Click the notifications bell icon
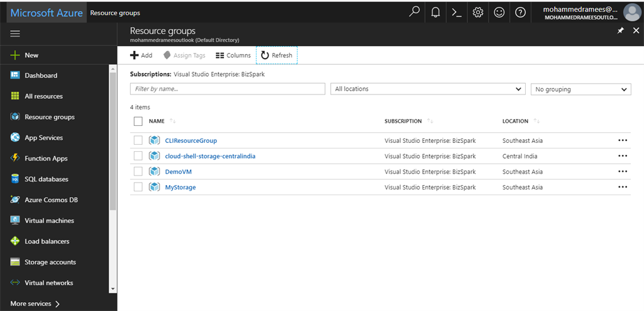 pos(435,13)
